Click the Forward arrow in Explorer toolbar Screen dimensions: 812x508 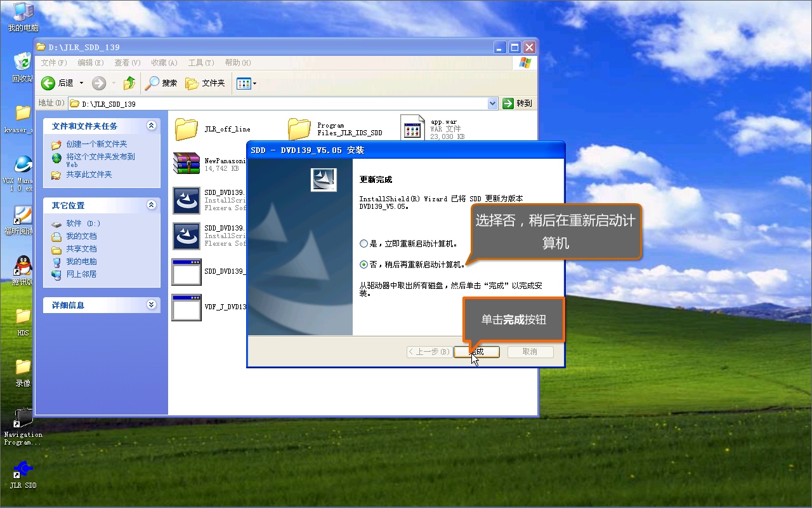pos(99,83)
